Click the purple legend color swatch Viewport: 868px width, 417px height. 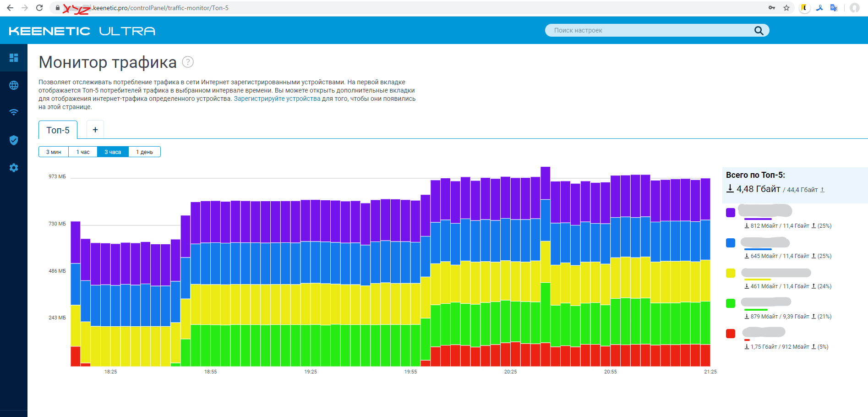click(x=731, y=212)
